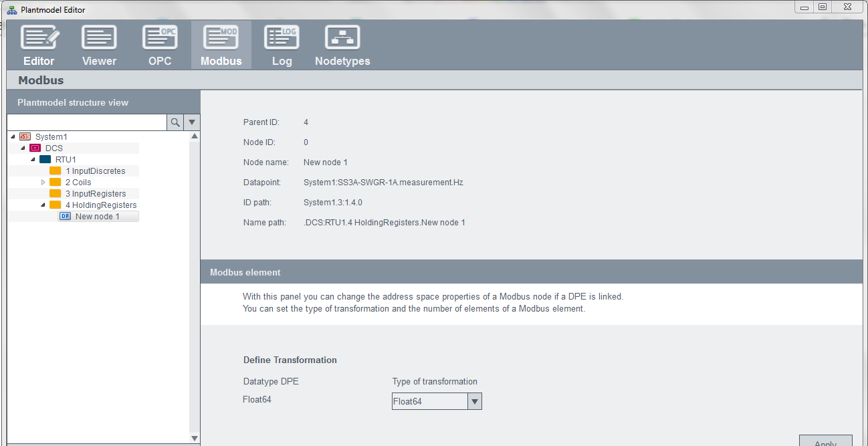Select System1 root node
868x446 pixels.
[x=51, y=137]
